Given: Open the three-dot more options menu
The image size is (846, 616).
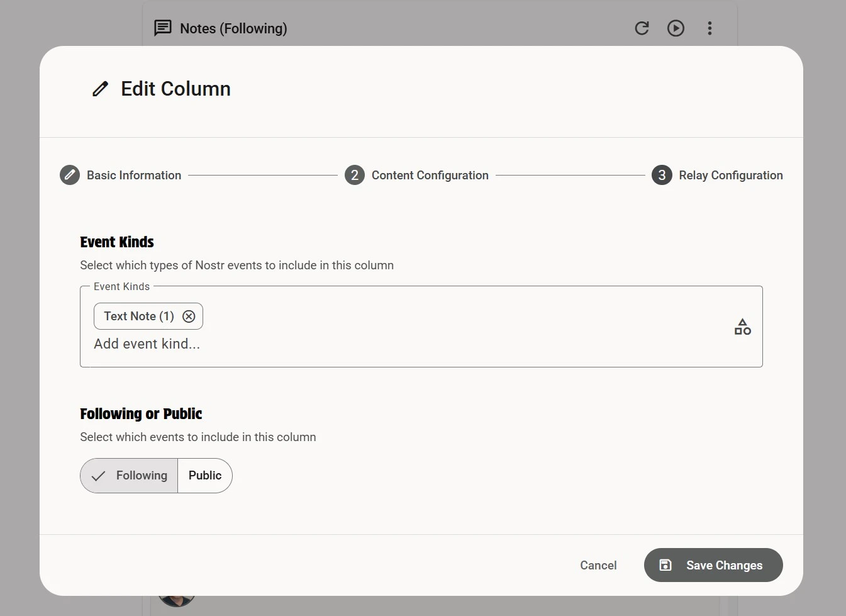Looking at the screenshot, I should click(x=710, y=28).
